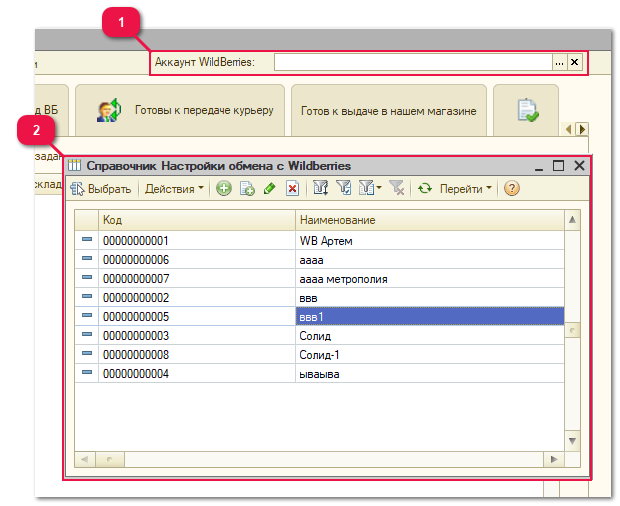Open help with question mark icon
620x506 pixels.
click(512, 189)
